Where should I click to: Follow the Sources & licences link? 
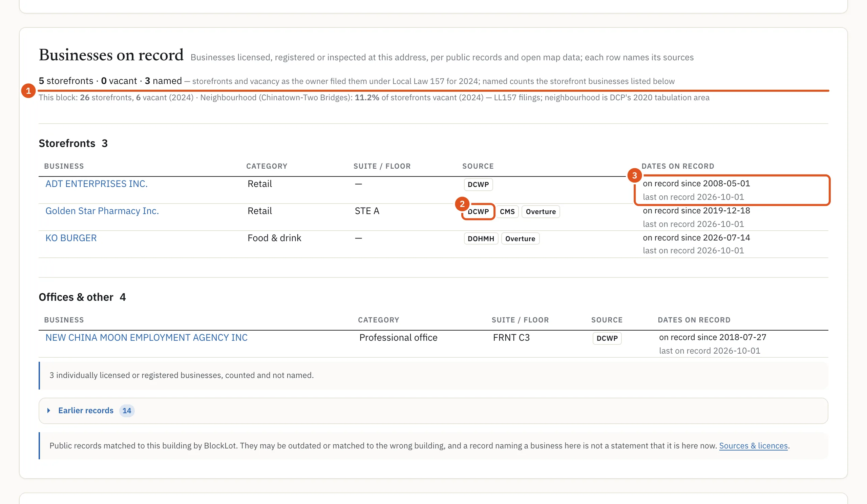pos(753,445)
